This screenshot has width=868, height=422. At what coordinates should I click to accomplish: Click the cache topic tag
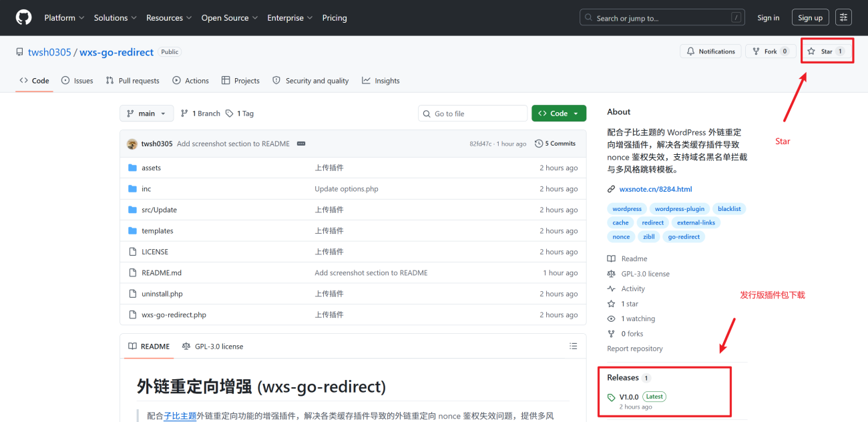coord(620,223)
